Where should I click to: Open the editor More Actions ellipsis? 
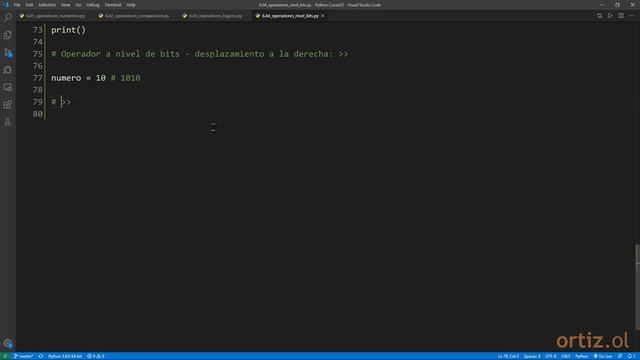632,16
